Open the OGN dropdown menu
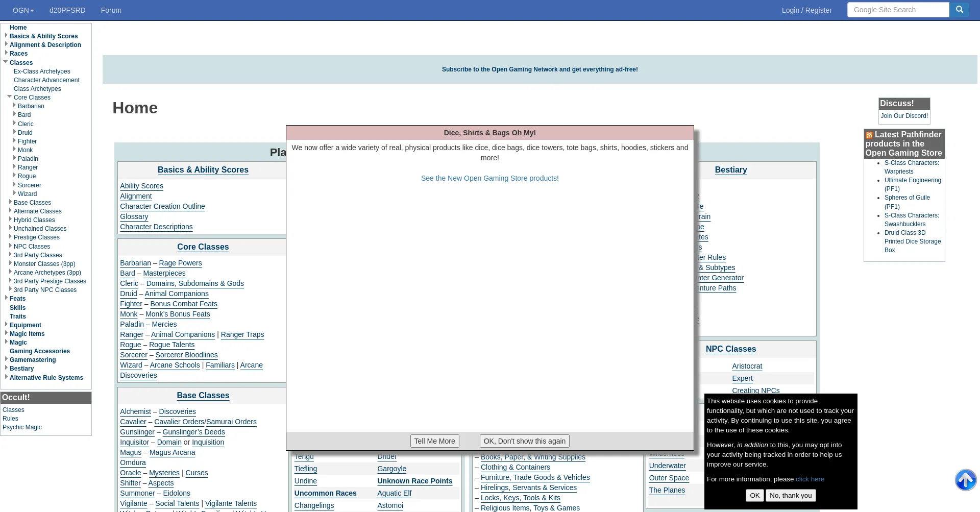The image size is (980, 512). 23,10
